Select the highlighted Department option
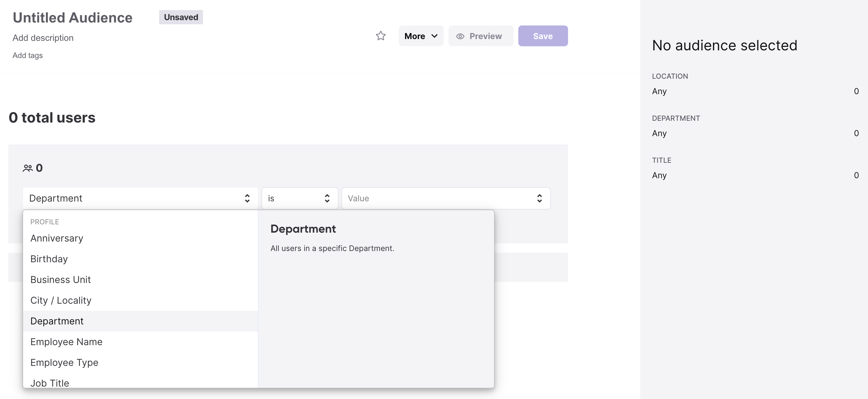This screenshot has width=868, height=399. pos(140,321)
